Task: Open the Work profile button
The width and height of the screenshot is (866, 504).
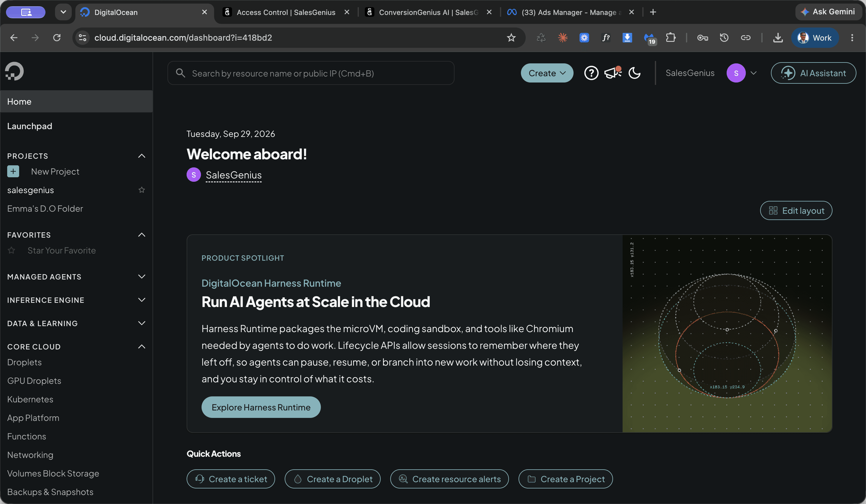Action: click(x=815, y=37)
